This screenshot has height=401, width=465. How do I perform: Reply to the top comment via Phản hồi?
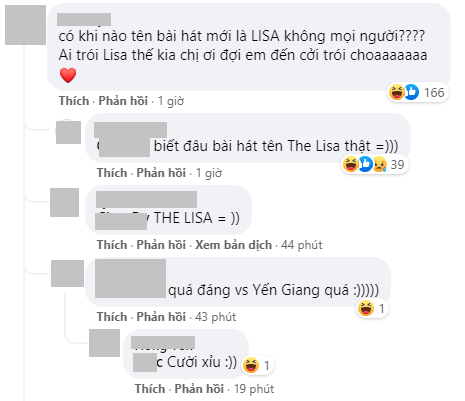point(123,101)
